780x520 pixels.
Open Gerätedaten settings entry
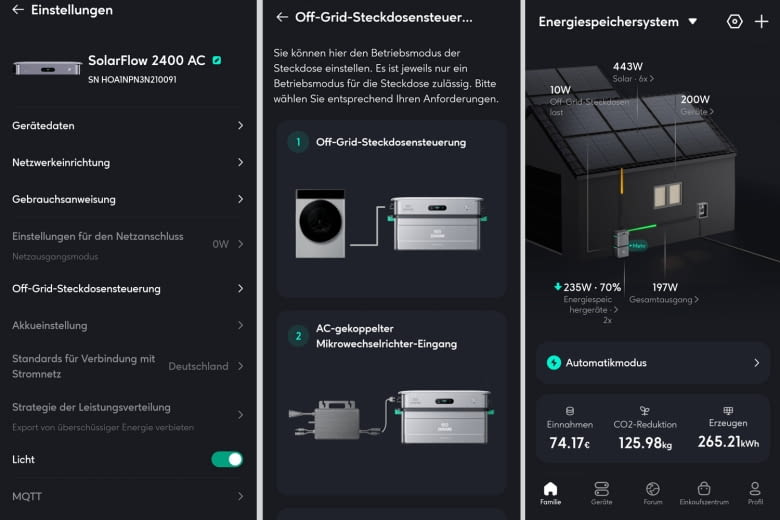127,126
